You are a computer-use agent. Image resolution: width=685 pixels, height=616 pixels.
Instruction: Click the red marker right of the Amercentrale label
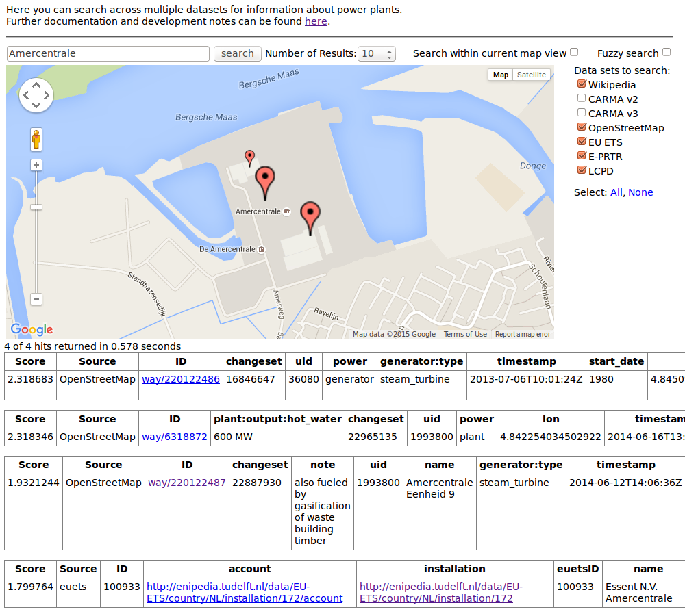tap(310, 218)
